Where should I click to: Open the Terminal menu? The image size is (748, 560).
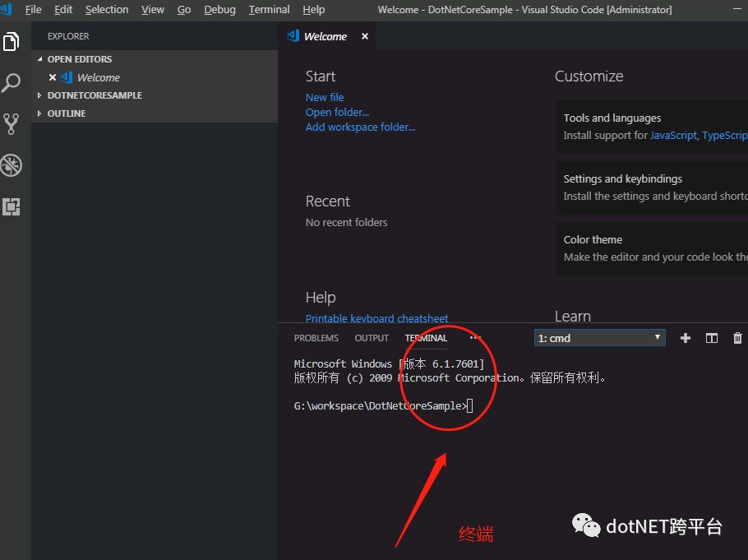point(269,10)
